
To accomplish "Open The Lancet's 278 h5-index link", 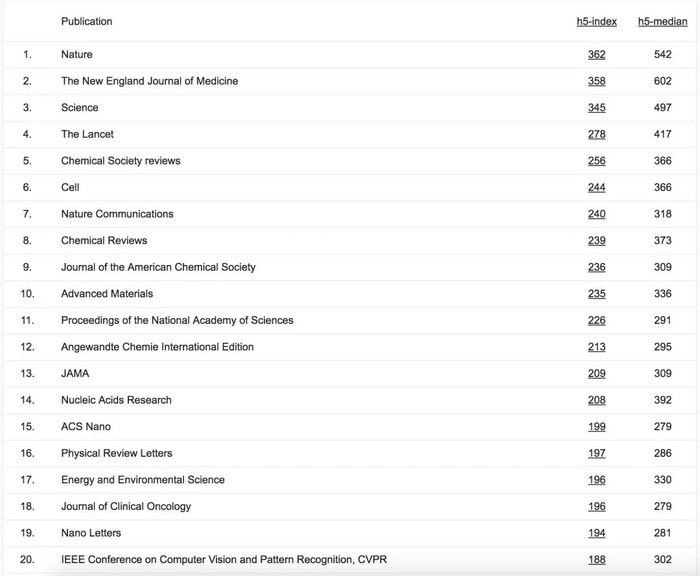I will click(x=596, y=134).
